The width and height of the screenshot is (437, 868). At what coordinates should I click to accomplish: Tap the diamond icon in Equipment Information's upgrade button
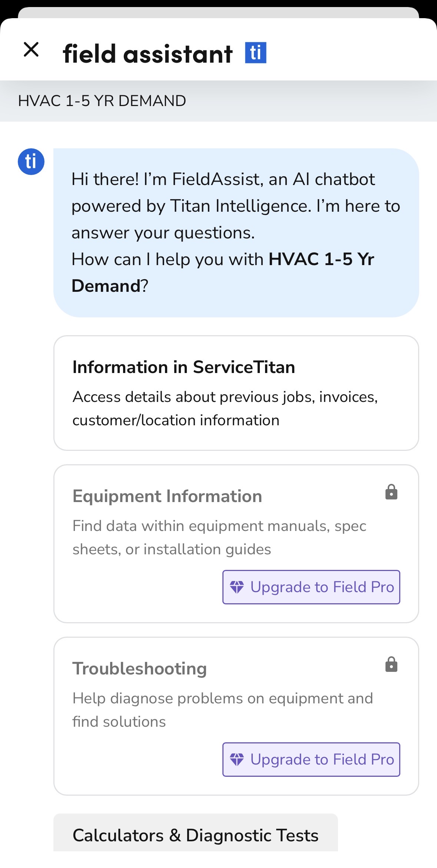[237, 587]
